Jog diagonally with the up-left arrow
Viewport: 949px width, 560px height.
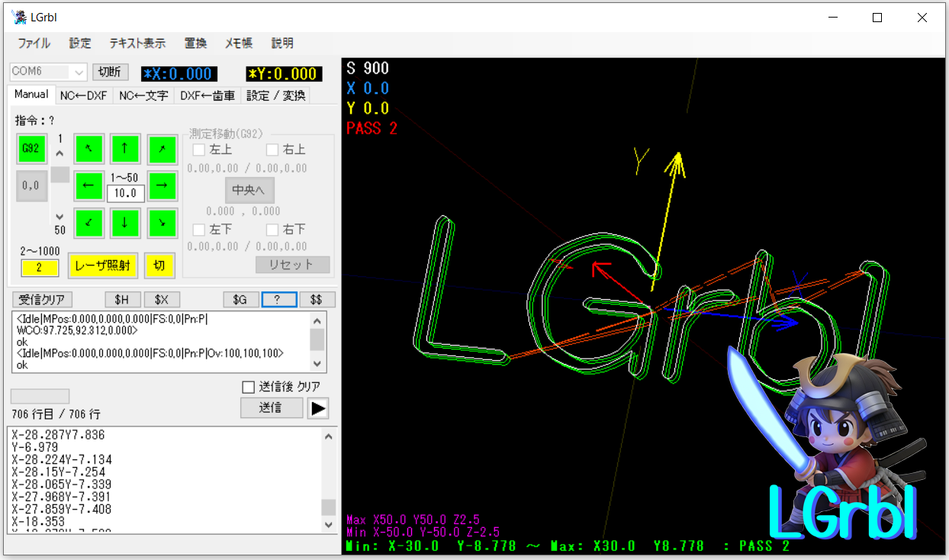[88, 149]
